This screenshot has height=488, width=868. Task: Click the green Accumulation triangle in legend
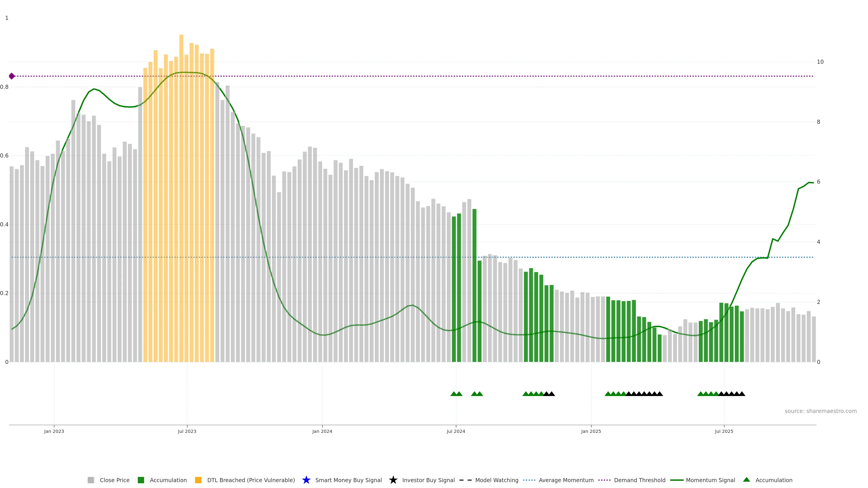[746, 480]
